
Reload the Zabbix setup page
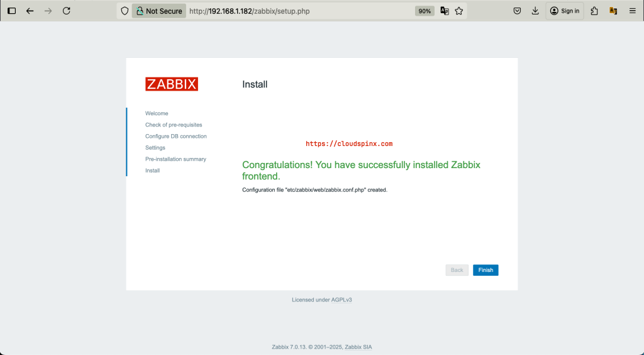67,11
